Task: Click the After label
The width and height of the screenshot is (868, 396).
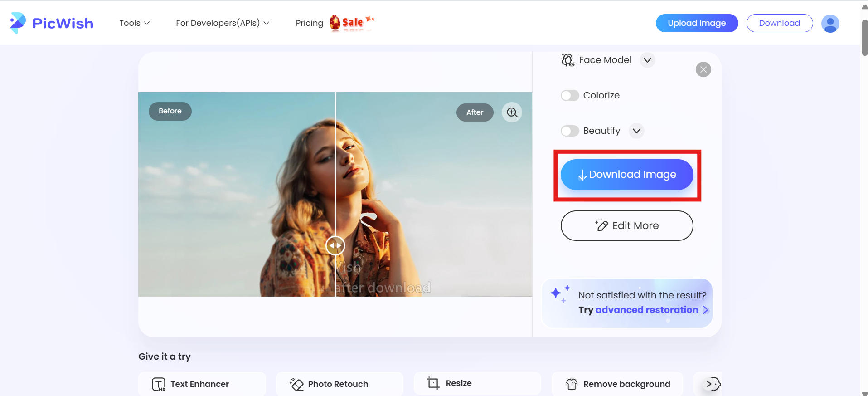Action: pos(475,112)
